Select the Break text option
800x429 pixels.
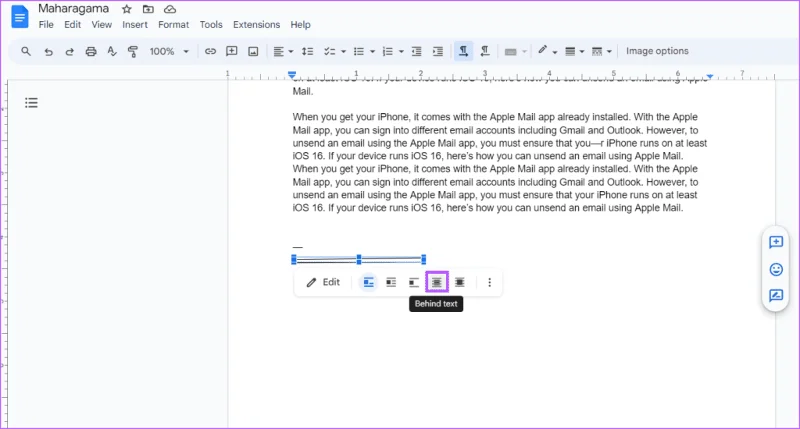click(x=414, y=282)
